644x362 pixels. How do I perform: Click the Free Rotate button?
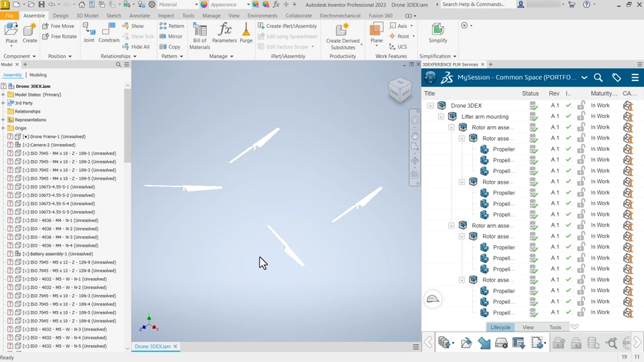click(x=59, y=36)
